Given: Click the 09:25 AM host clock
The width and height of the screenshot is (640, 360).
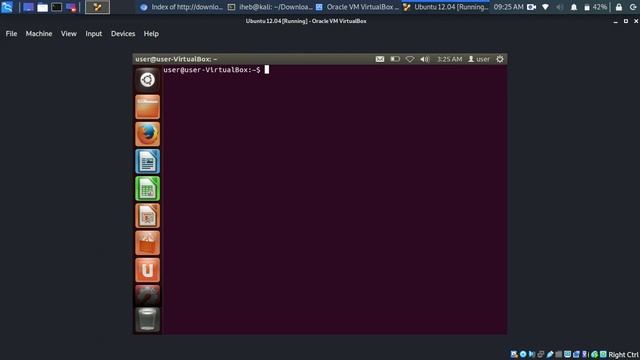Looking at the screenshot, I should click(508, 7).
